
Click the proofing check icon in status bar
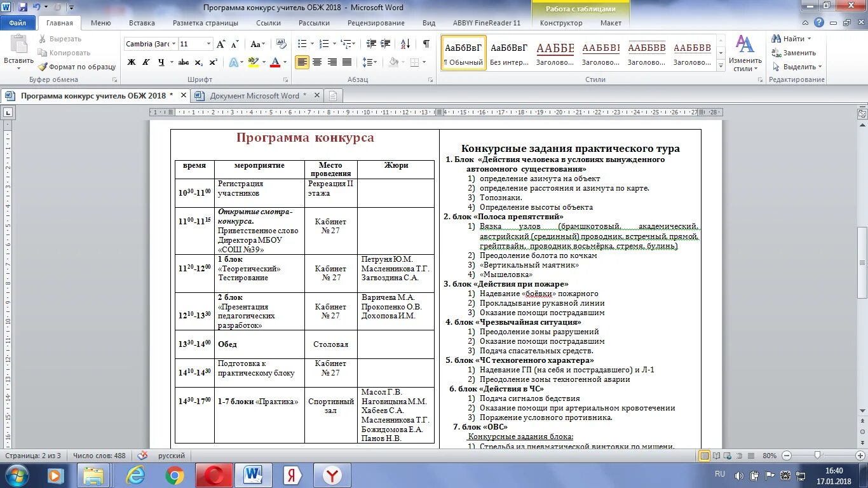click(143, 456)
